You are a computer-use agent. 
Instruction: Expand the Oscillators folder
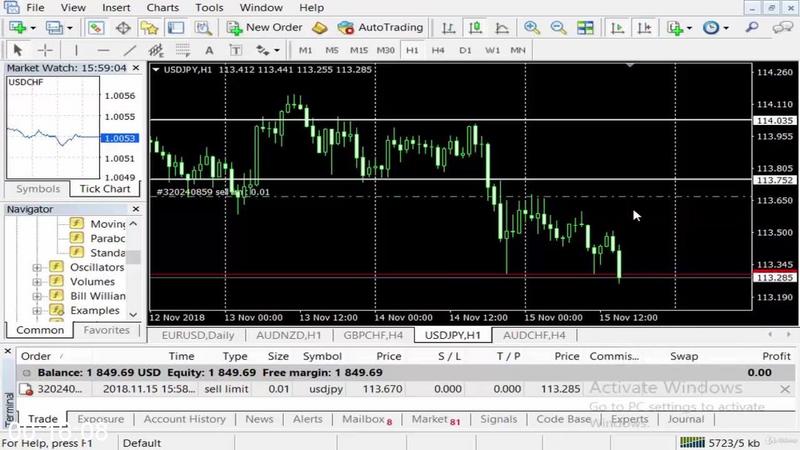tap(37, 267)
